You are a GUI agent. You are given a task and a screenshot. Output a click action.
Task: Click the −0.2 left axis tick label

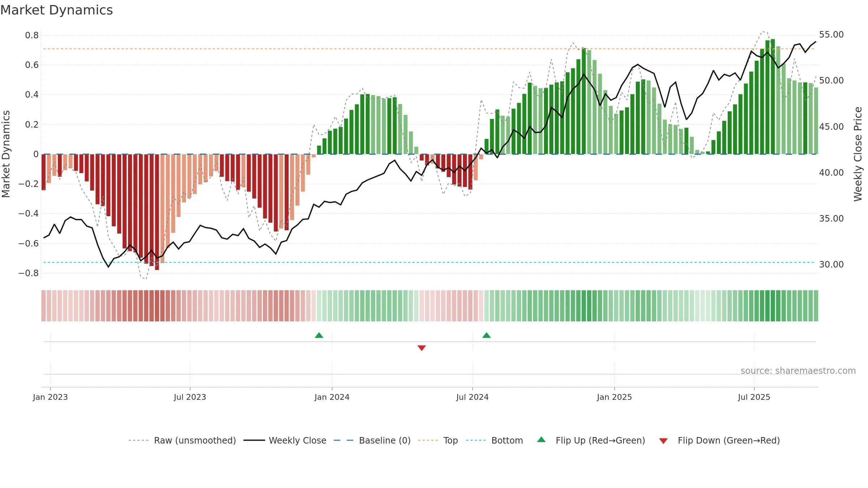click(29, 184)
